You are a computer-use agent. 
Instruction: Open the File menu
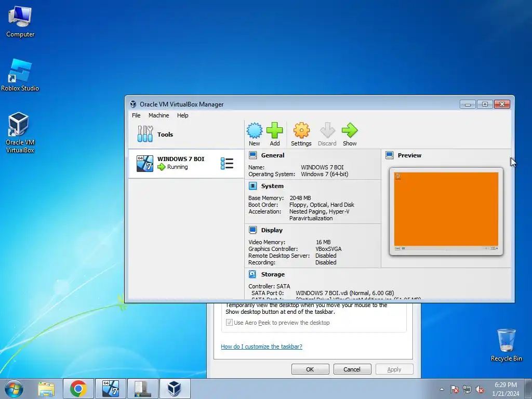[x=136, y=115]
